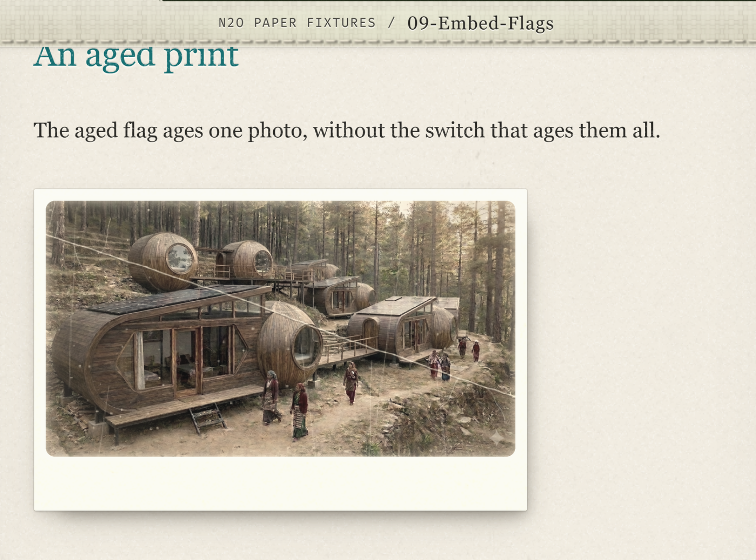Click the paragraph starting 'The aged flag ages'
Viewport: 756px width, 560px height.
pyautogui.click(x=347, y=130)
